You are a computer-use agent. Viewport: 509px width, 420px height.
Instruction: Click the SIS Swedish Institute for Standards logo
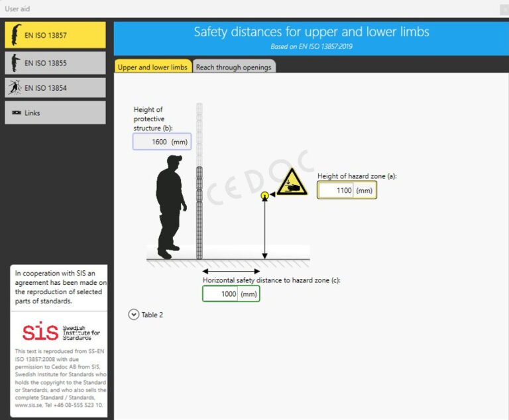(61, 332)
